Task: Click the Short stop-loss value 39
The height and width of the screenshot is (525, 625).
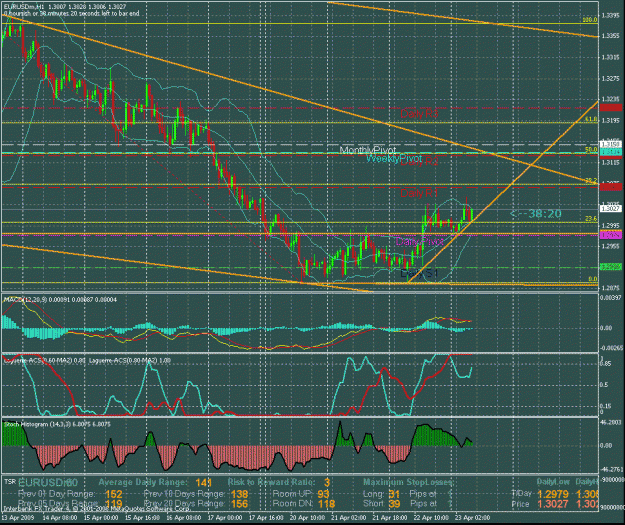Action: tap(394, 504)
